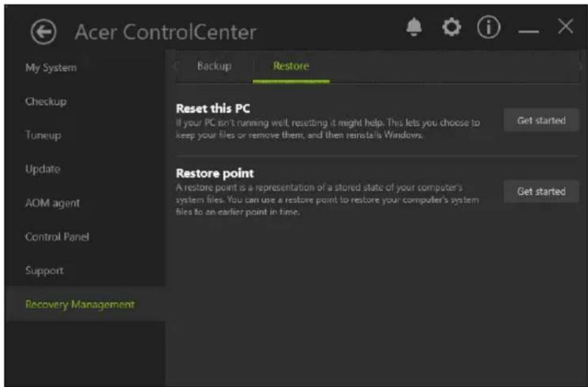The image size is (588, 387).
Task: Click Get started for Restore point
Action: tap(541, 192)
